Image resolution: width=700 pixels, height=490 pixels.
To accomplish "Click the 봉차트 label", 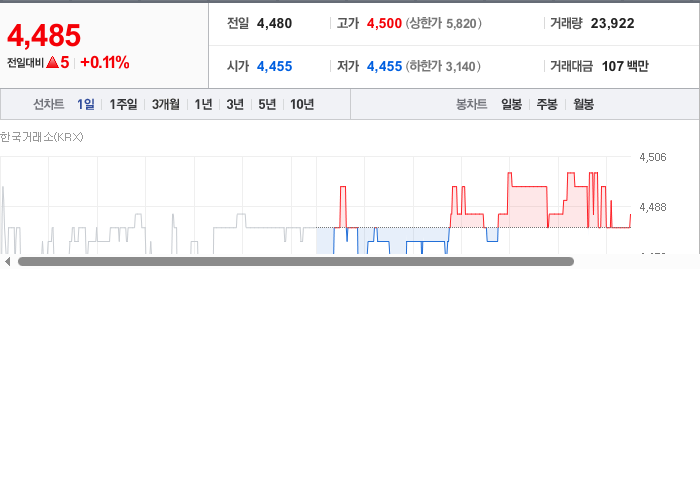I will coord(471,104).
